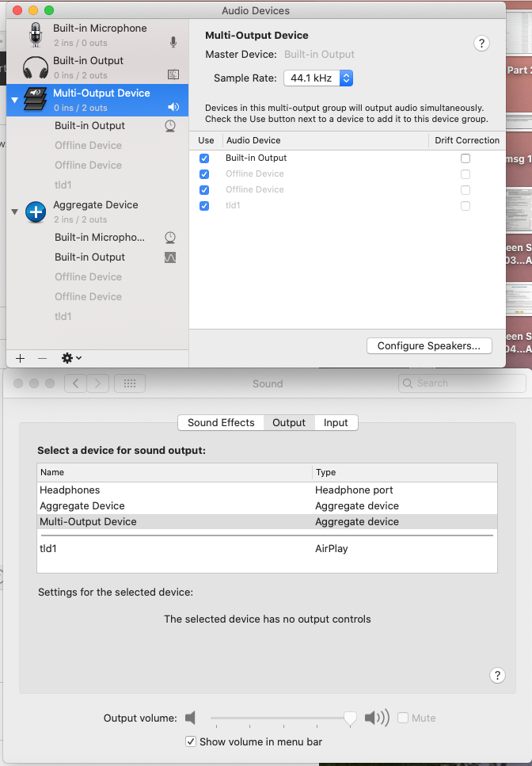Enable Drift Correction for Built-in Output
The width and height of the screenshot is (532, 766).
[x=465, y=158]
